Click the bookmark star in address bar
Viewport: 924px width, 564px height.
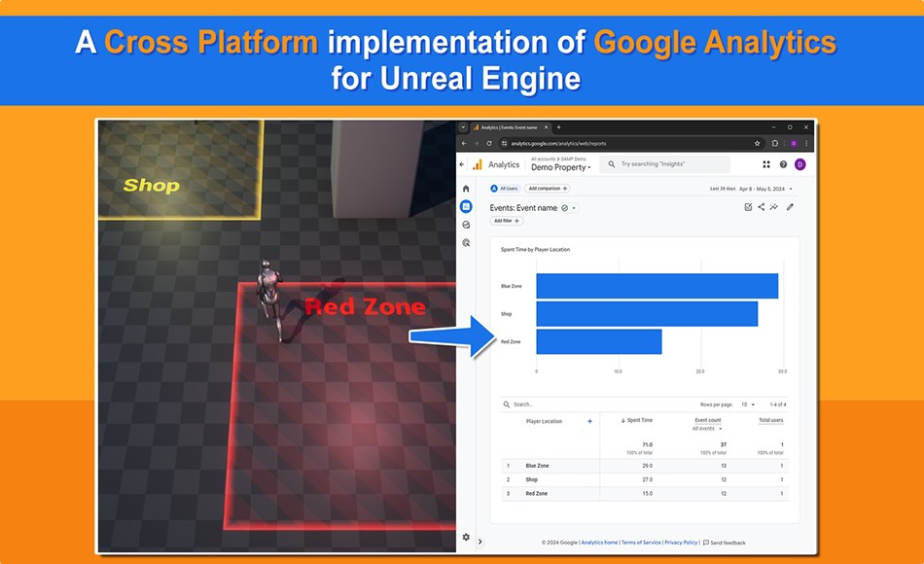[756, 143]
